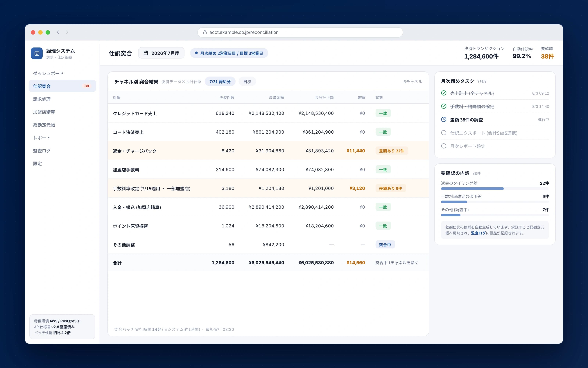Click the 8/3 14:40 timestamp
Viewport: 588px width, 368px height.
pos(540,106)
